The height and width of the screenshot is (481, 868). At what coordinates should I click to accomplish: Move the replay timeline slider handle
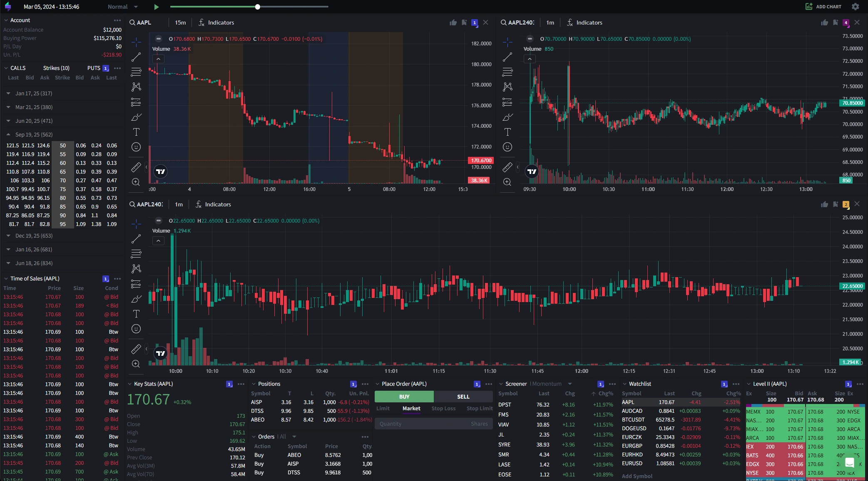(x=258, y=7)
